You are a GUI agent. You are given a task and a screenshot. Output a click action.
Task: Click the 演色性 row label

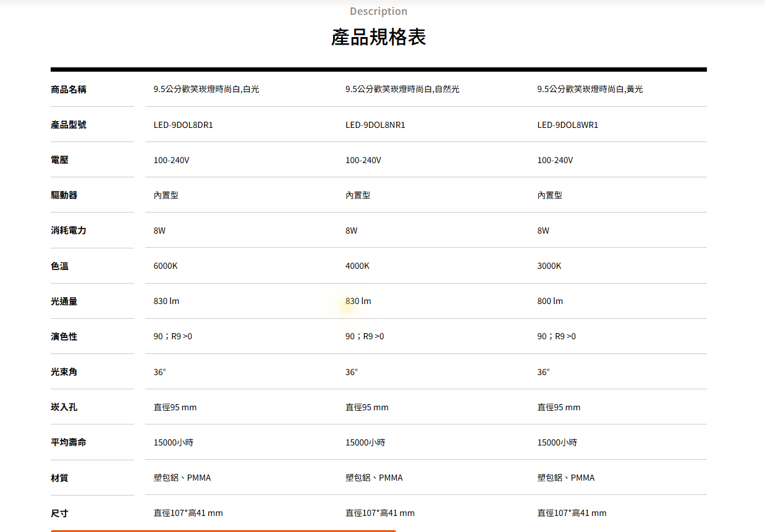(64, 337)
